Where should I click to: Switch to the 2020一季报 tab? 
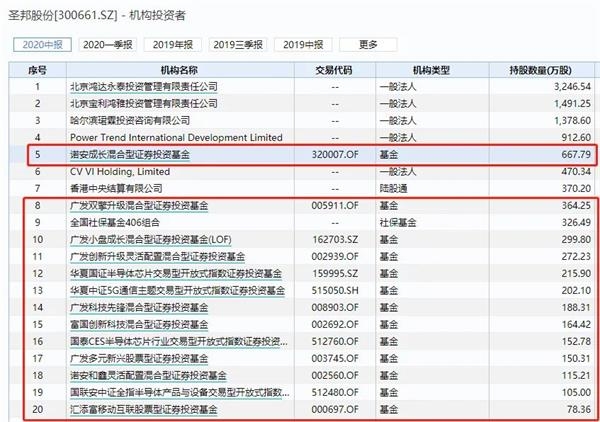(108, 45)
